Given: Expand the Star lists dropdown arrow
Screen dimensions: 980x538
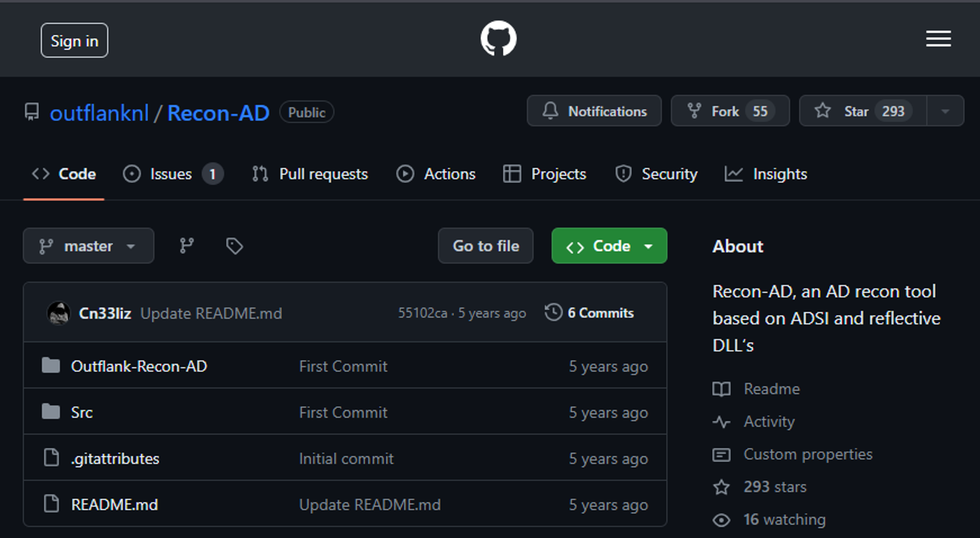Looking at the screenshot, I should pyautogui.click(x=945, y=111).
